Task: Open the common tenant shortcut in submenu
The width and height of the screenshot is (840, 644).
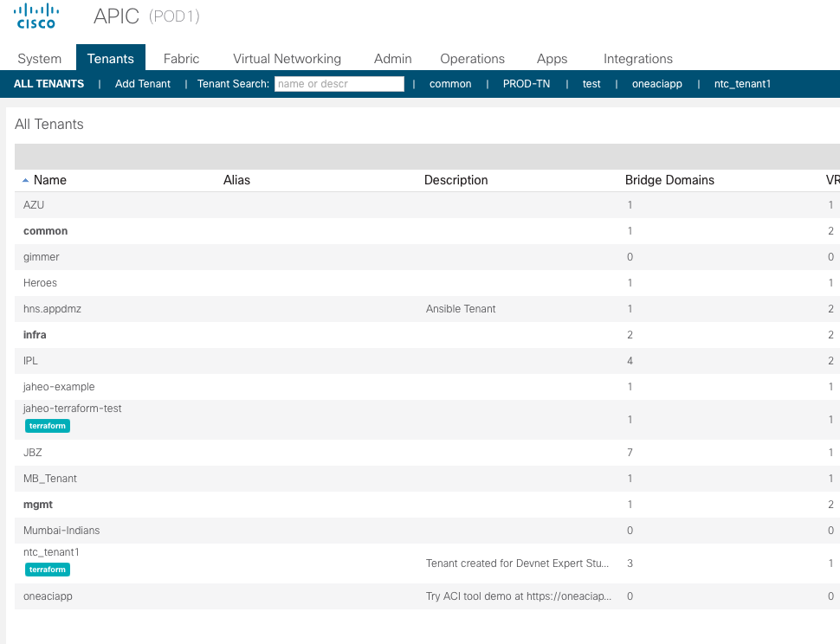Action: (x=450, y=83)
